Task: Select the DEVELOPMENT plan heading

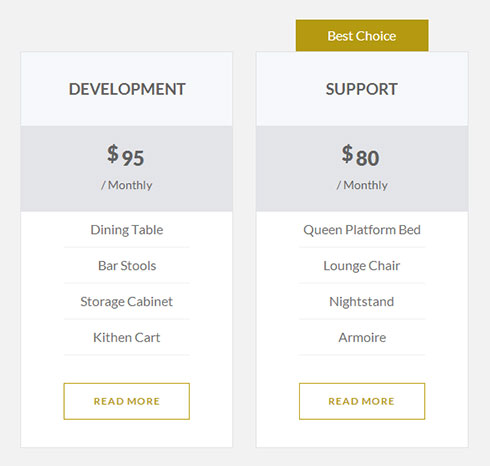Action: click(127, 89)
